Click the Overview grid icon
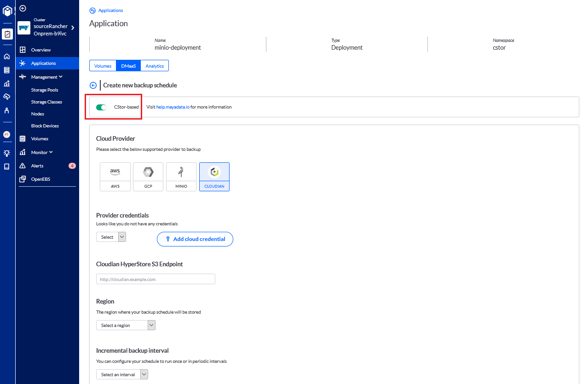588x384 pixels. click(23, 50)
